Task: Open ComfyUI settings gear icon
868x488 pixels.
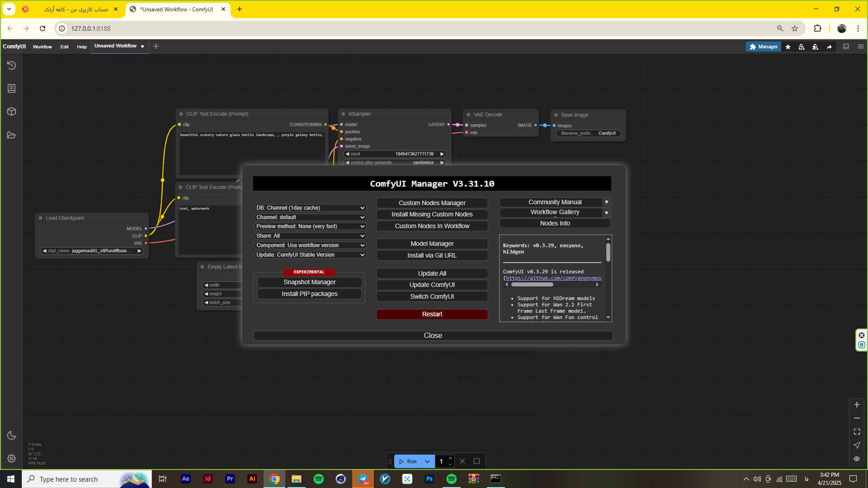Action: (12, 458)
